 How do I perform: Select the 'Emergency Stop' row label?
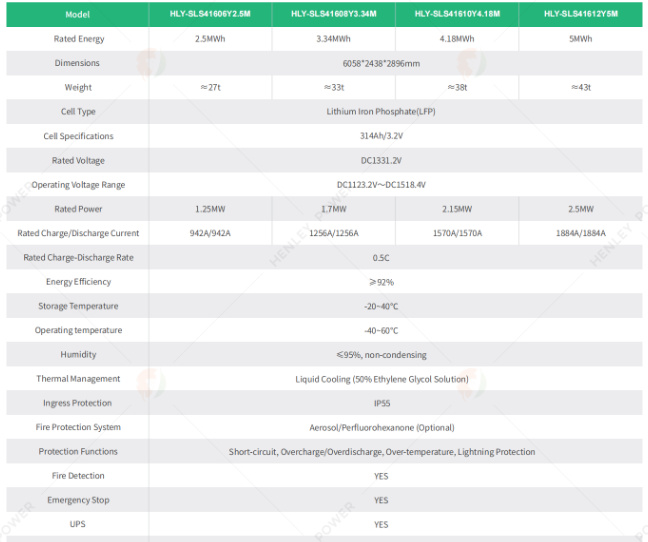point(78,500)
